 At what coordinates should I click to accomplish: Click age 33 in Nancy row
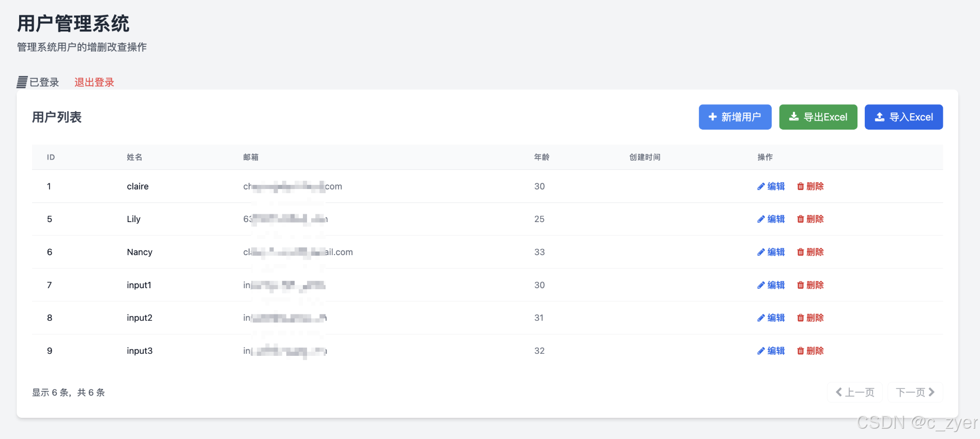(x=539, y=252)
